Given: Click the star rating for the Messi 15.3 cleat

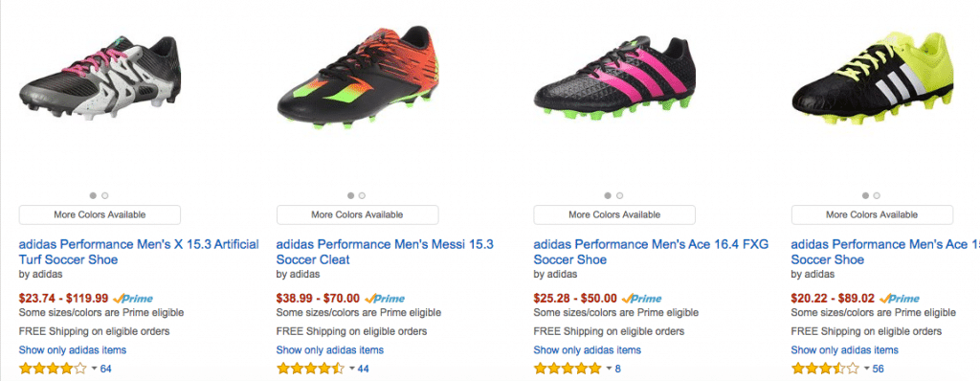Looking at the screenshot, I should click(310, 369).
